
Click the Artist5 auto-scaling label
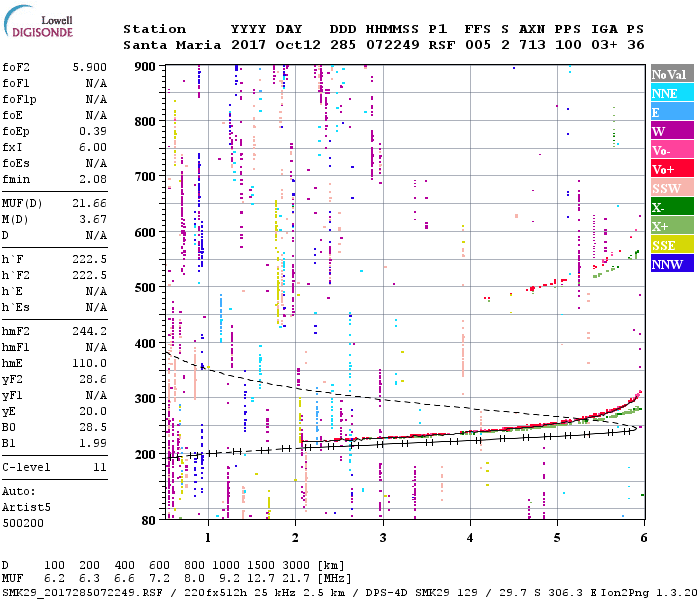(x=26, y=508)
